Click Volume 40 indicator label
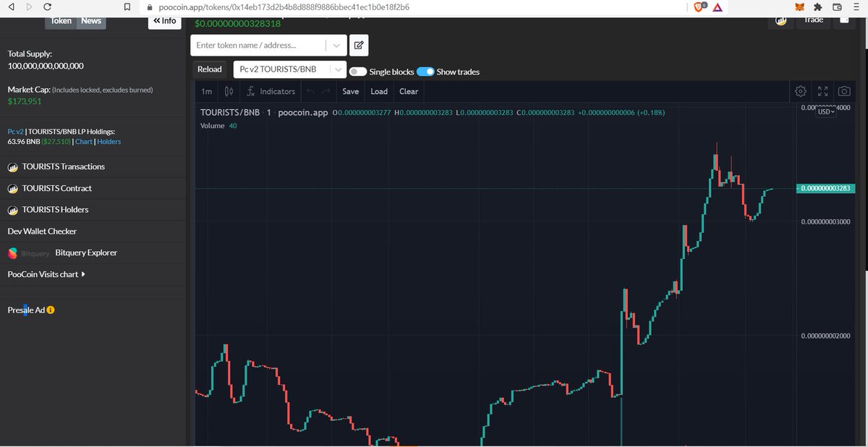The height and width of the screenshot is (447, 868). [218, 126]
